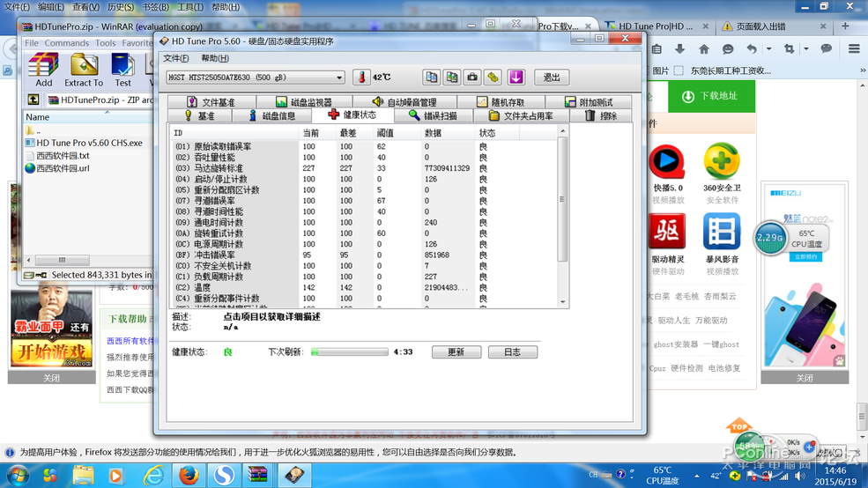Switch to 自动噪音管理 tab

[x=404, y=102]
